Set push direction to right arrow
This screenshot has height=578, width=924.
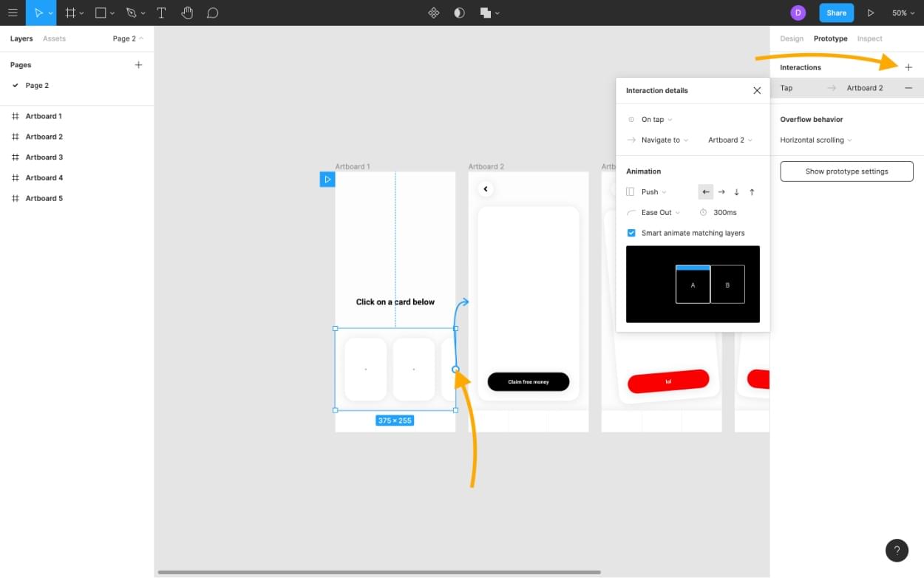(721, 192)
